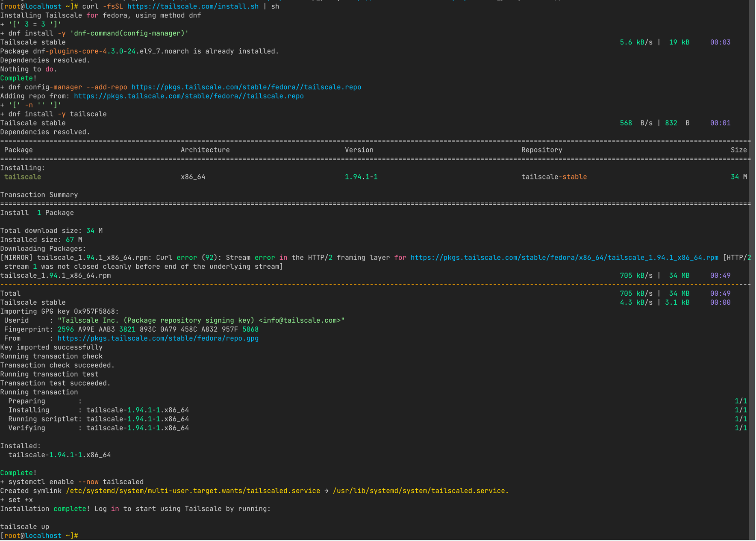Open the URL following 'Adding repo from:'
The image size is (756, 541).
[x=188, y=96]
